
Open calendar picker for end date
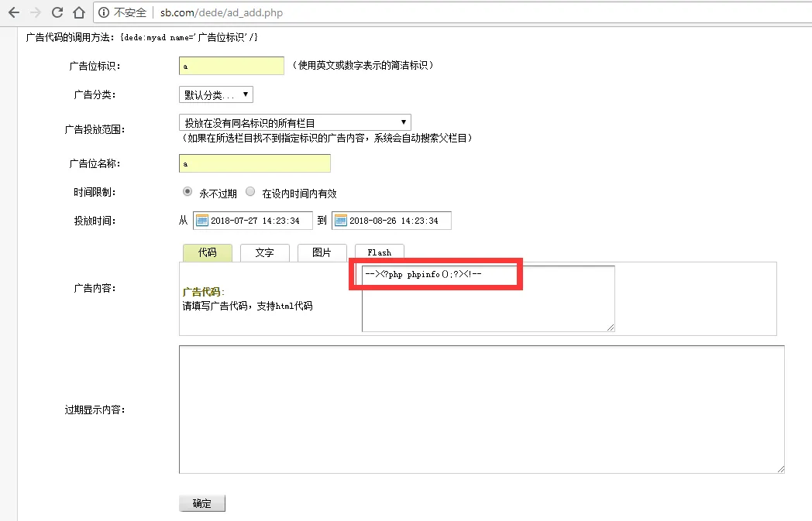pyautogui.click(x=340, y=221)
